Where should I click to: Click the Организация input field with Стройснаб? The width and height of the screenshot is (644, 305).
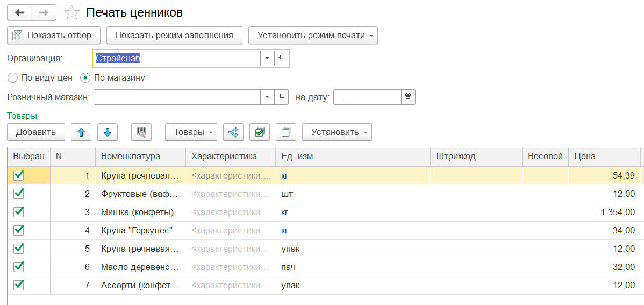pos(177,59)
